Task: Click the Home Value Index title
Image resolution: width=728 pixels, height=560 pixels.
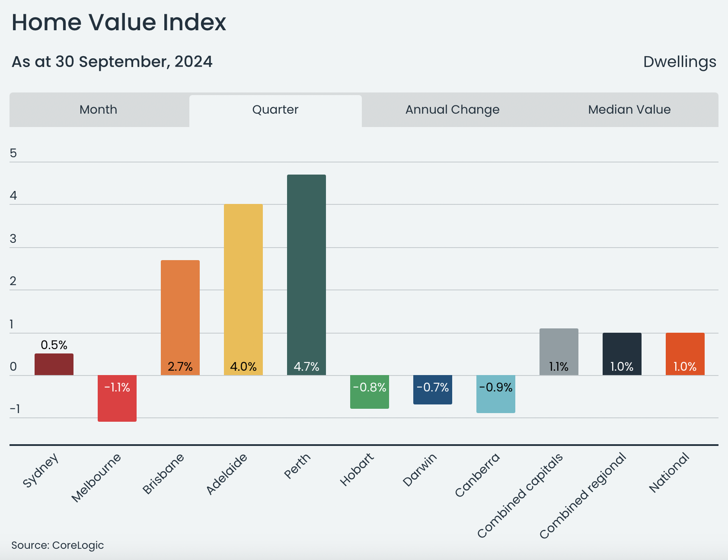Action: tap(119, 22)
